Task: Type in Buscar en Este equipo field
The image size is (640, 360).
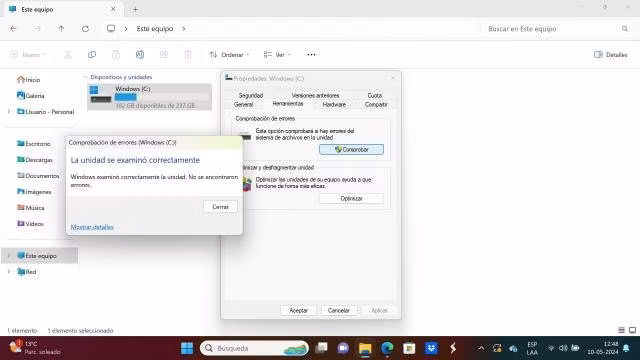Action: pos(551,29)
